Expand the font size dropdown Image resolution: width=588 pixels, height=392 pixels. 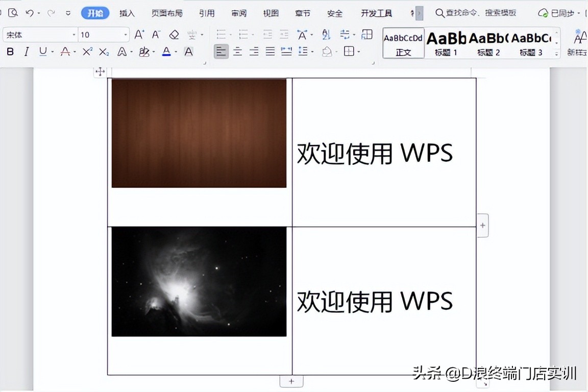(126, 34)
